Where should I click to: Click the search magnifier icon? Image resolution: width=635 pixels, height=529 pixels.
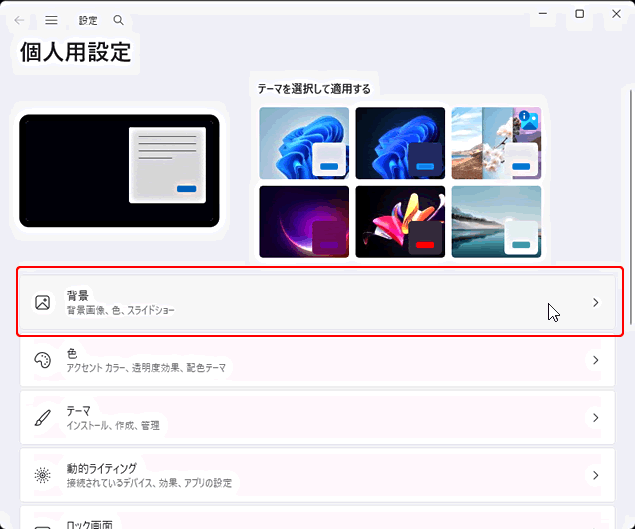click(x=118, y=20)
